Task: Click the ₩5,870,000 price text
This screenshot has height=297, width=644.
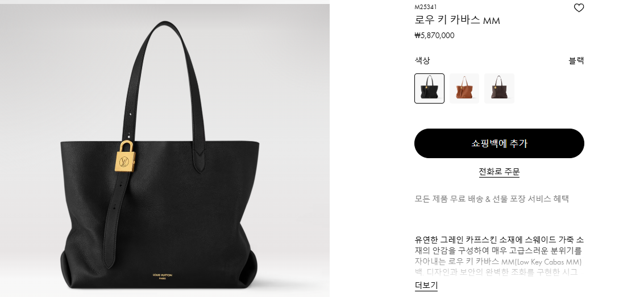Action: click(x=434, y=35)
